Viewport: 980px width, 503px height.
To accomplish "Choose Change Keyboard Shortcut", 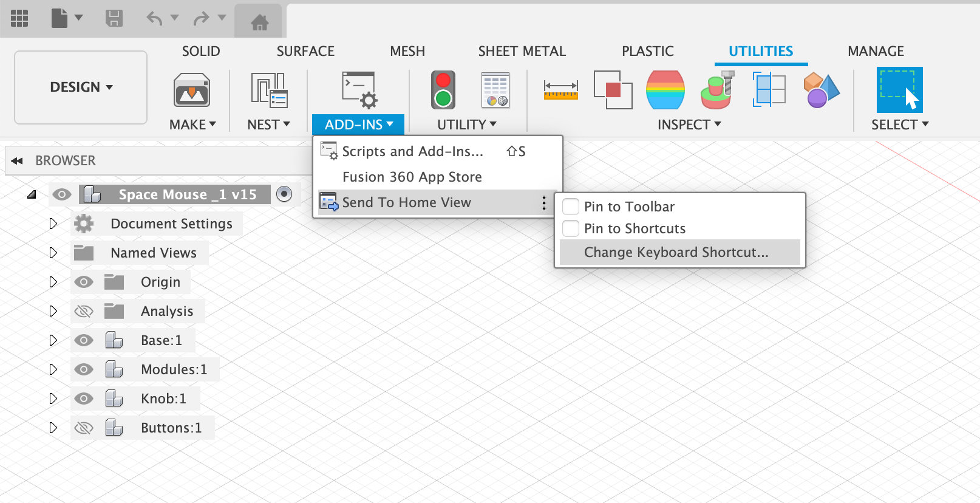I will click(x=680, y=252).
